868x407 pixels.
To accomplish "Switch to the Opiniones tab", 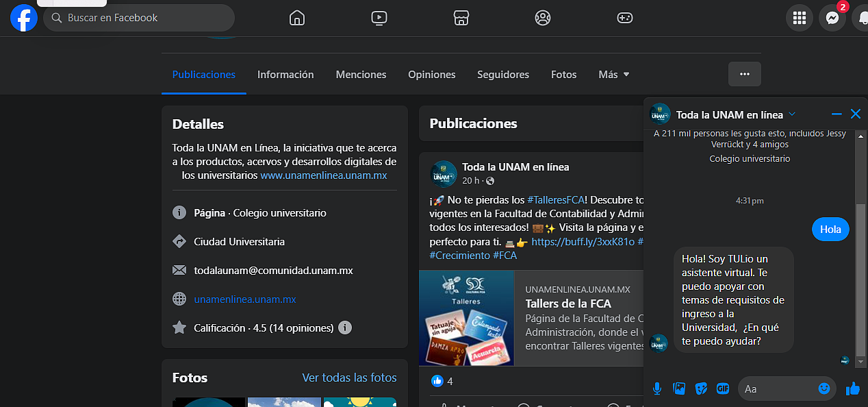I will (x=432, y=75).
